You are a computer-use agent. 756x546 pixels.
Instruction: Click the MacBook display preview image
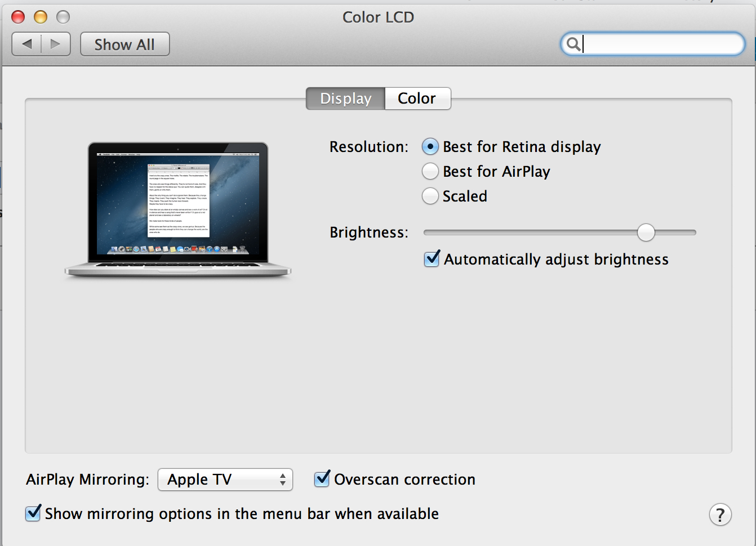178,208
